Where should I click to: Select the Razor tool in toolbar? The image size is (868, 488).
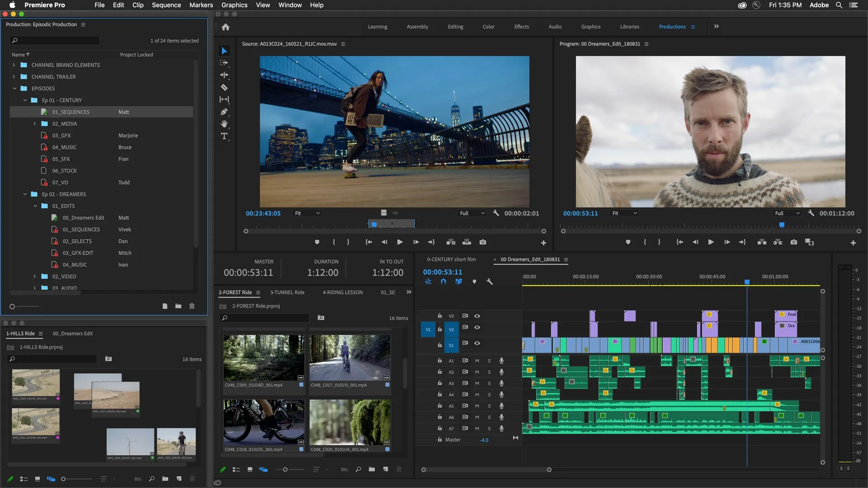[225, 87]
